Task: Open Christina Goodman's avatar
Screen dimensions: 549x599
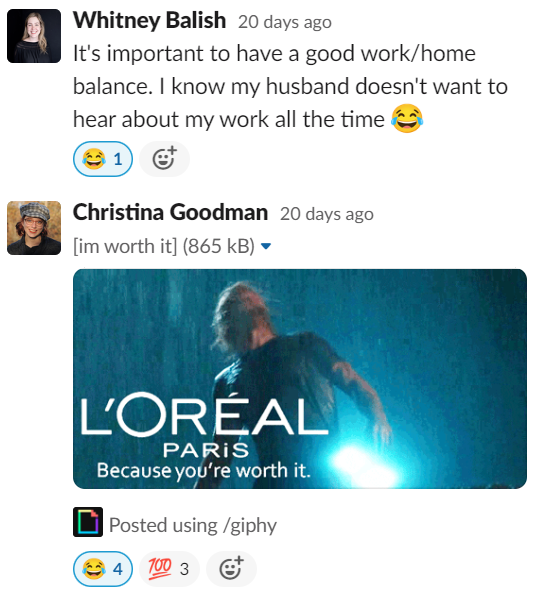Action: (34, 228)
